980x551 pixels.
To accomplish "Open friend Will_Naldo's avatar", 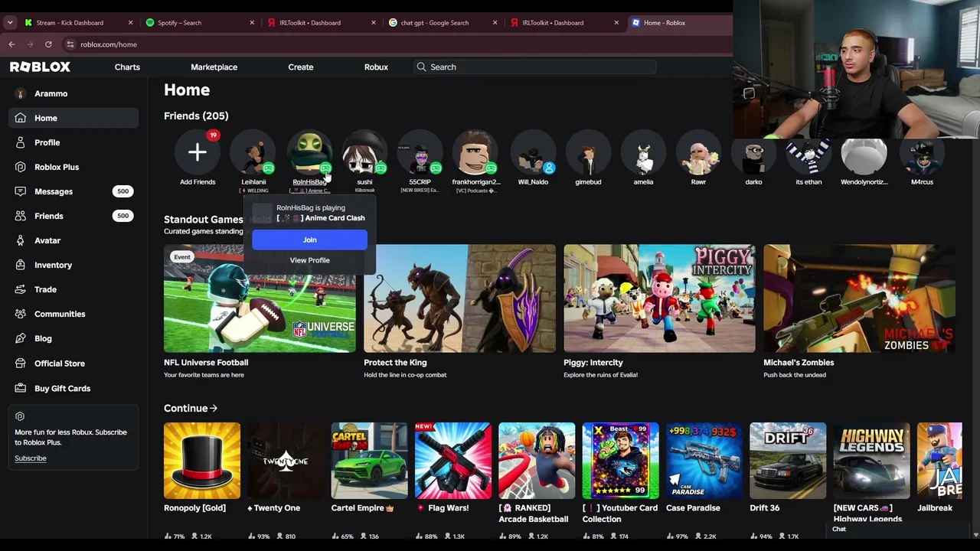I will (x=533, y=152).
